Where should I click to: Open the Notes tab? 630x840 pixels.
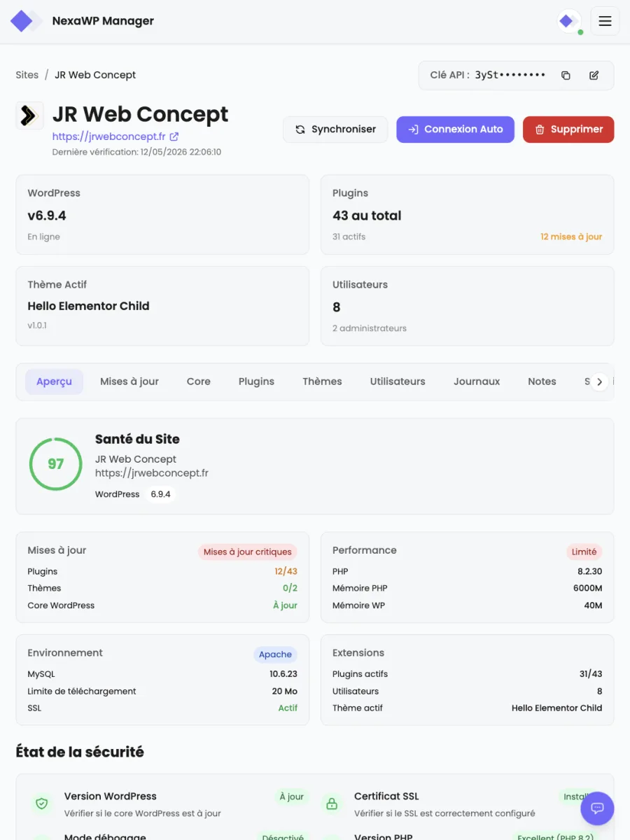(x=542, y=381)
